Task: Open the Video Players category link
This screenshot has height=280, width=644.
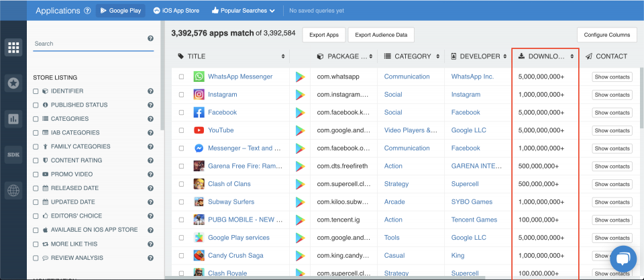Action: coord(411,130)
